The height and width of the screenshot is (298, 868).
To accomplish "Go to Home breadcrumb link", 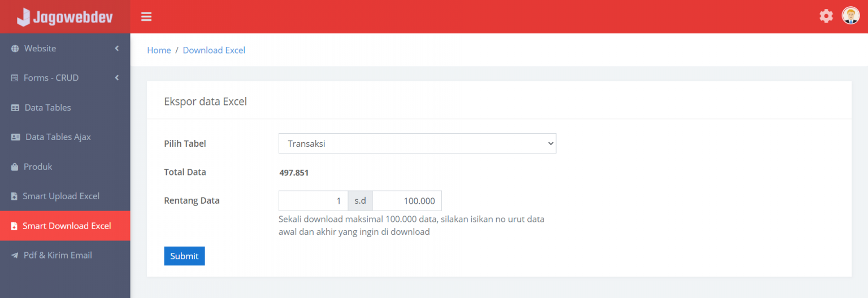I will [159, 50].
